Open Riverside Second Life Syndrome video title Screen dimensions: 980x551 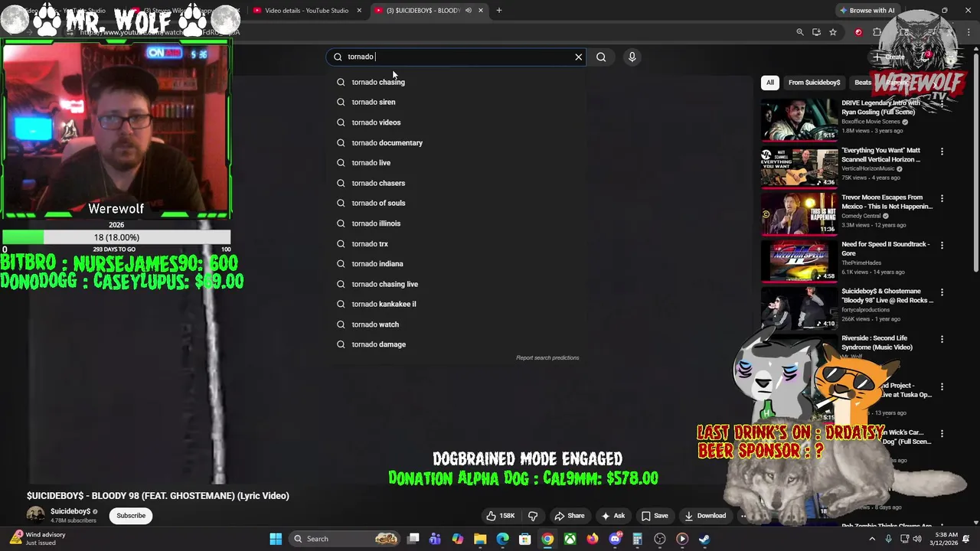[x=877, y=343]
